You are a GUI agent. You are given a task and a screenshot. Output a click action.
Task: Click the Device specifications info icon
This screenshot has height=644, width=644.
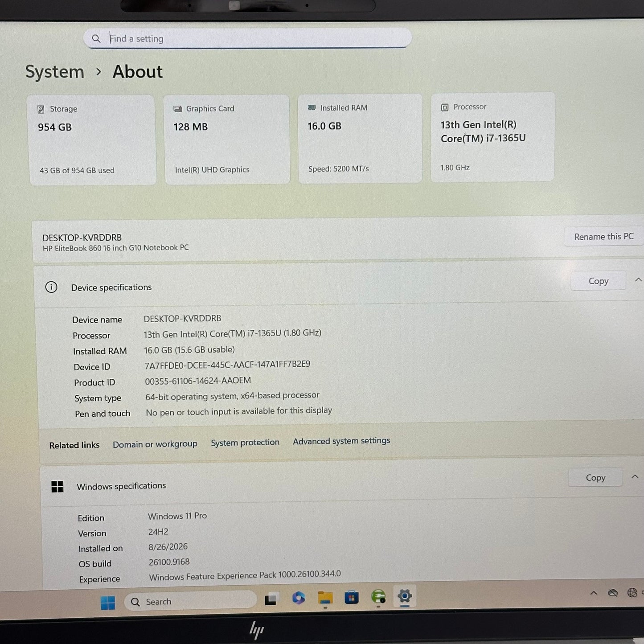[51, 287]
